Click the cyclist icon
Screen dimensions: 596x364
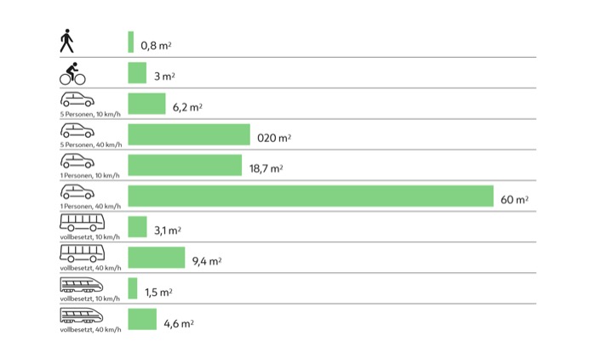(72, 73)
